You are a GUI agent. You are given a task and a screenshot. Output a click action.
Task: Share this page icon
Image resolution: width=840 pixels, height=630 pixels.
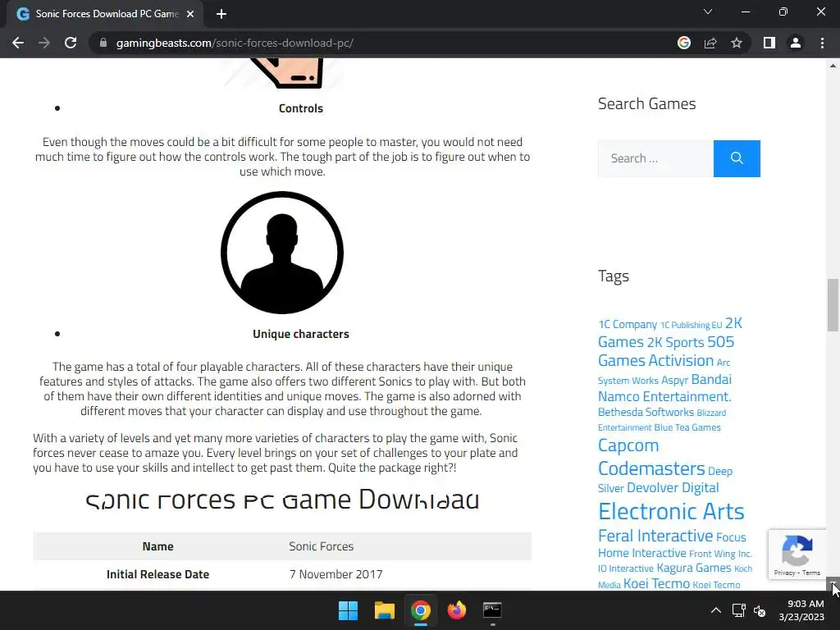[x=710, y=43]
